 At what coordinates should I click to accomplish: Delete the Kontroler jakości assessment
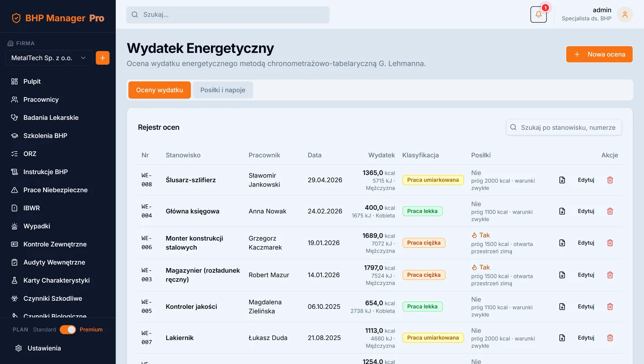point(610,307)
